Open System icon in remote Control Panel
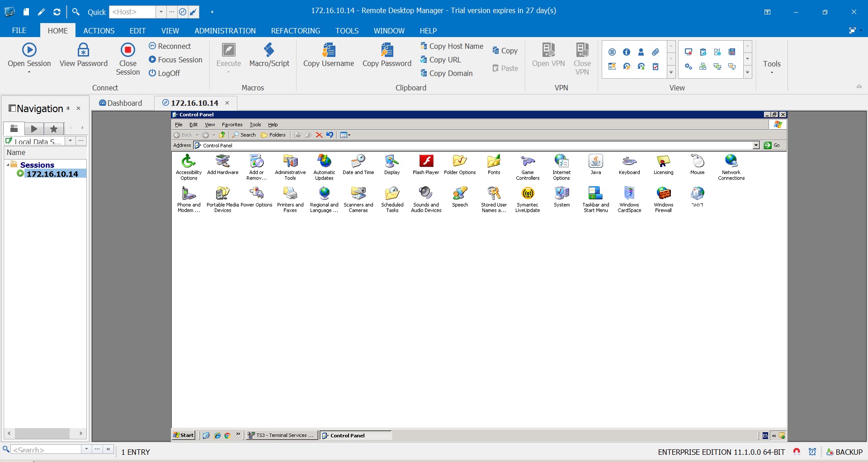This screenshot has height=462, width=868. pyautogui.click(x=562, y=197)
